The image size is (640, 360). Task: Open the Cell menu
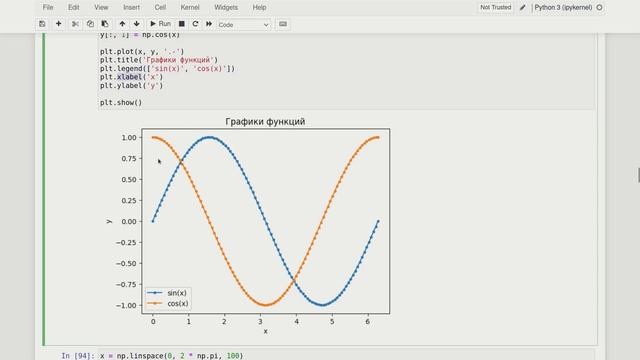(160, 7)
